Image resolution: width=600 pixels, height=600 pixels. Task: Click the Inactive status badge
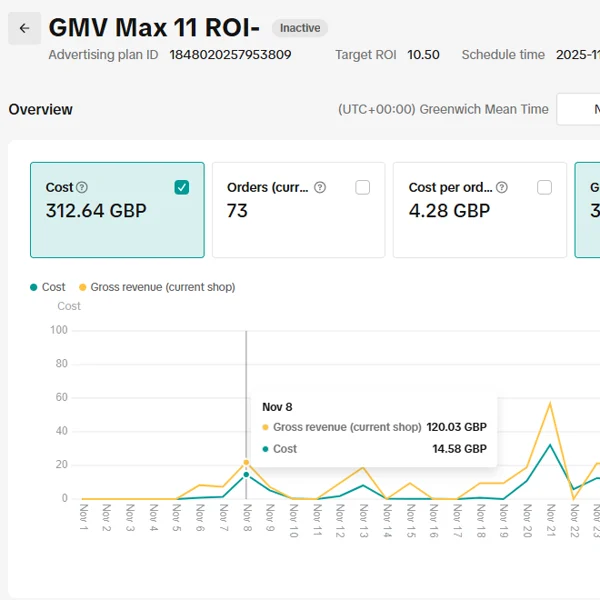(300, 28)
